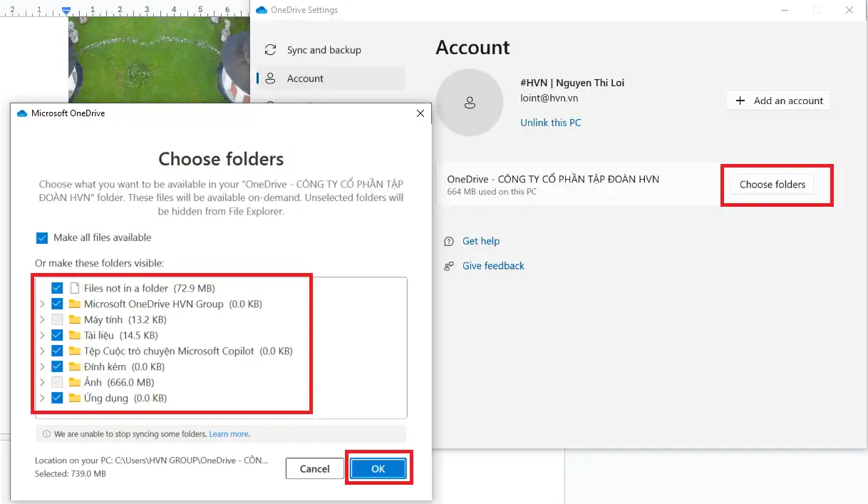Screen dimensions: 868x504
Task: Click the Unlink this PC link
Action: [550, 123]
